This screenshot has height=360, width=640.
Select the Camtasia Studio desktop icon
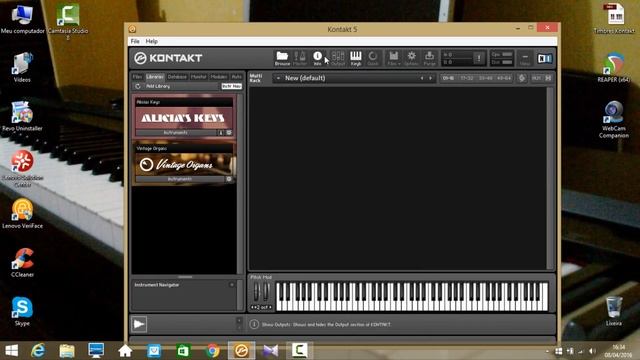[68, 21]
